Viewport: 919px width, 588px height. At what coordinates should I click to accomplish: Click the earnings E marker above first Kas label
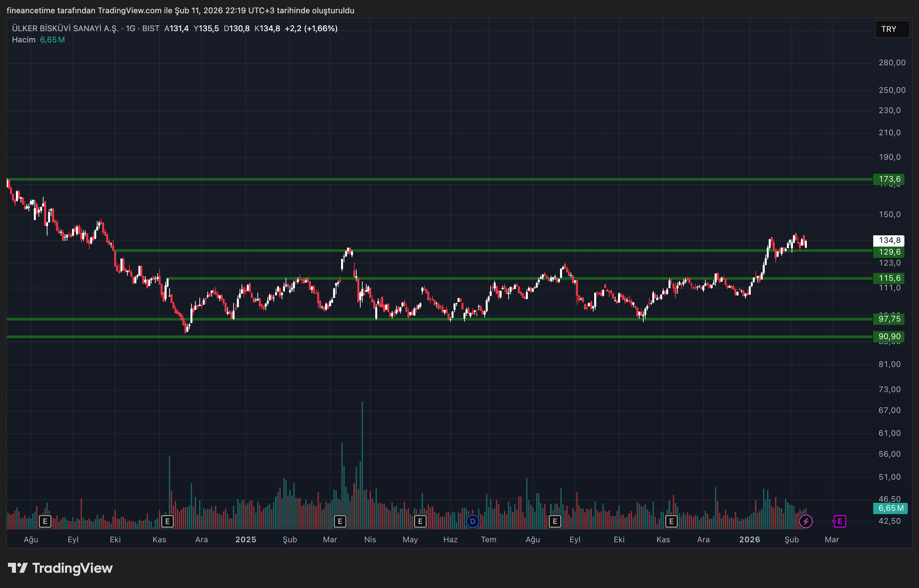pyautogui.click(x=167, y=521)
